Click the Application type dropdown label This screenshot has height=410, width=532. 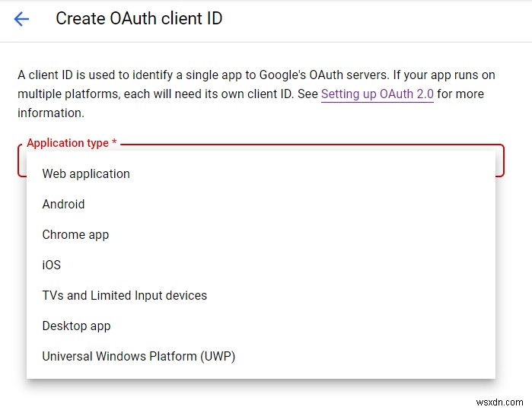[68, 143]
